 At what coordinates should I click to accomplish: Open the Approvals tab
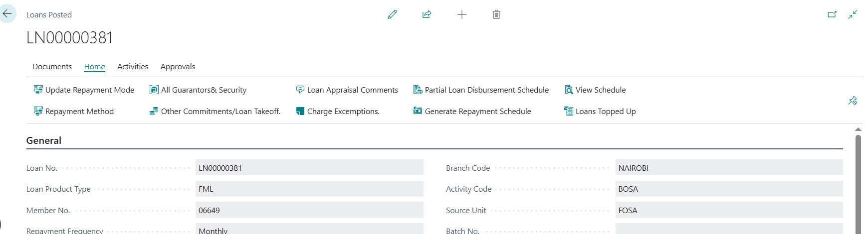[178, 67]
